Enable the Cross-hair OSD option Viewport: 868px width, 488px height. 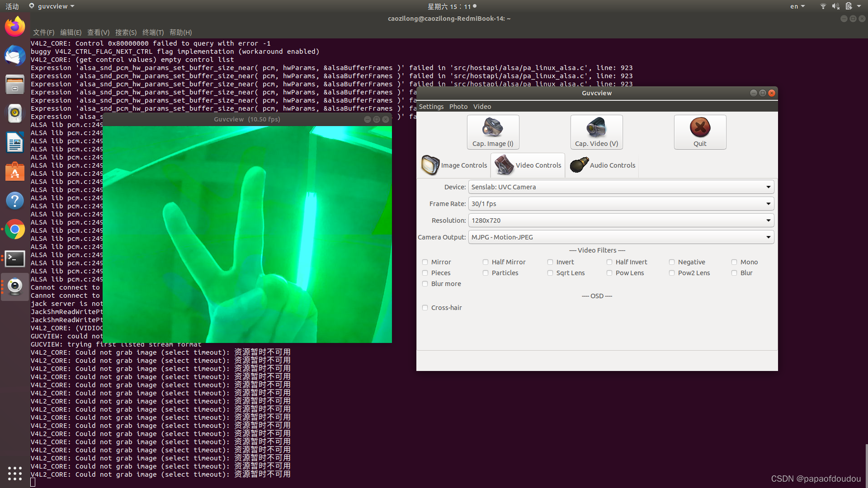point(425,308)
